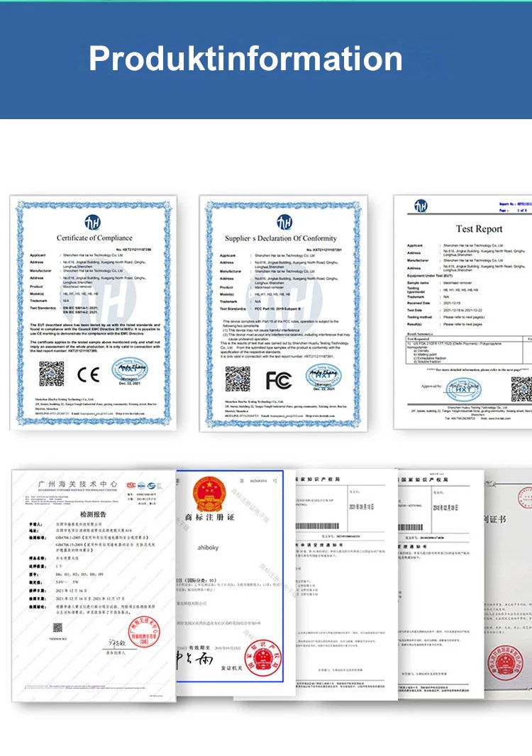Click the CE mark logo
The image size is (532, 756).
pos(88,374)
